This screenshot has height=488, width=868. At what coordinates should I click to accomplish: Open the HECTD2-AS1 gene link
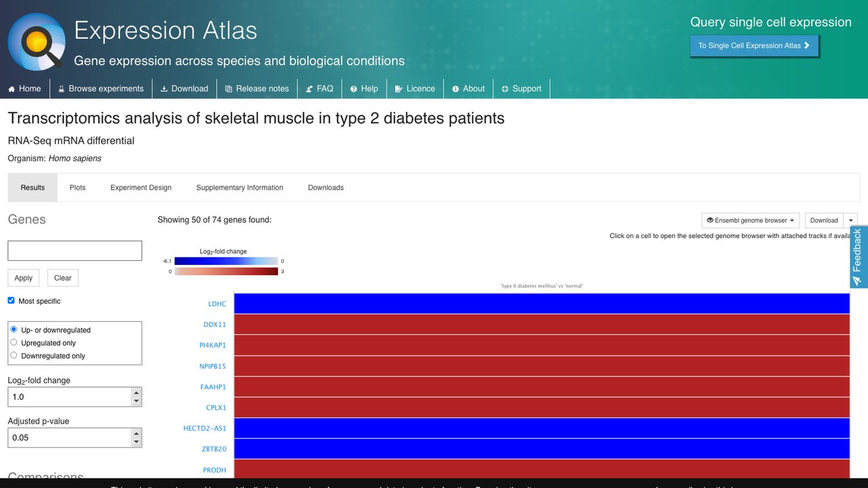tap(205, 428)
